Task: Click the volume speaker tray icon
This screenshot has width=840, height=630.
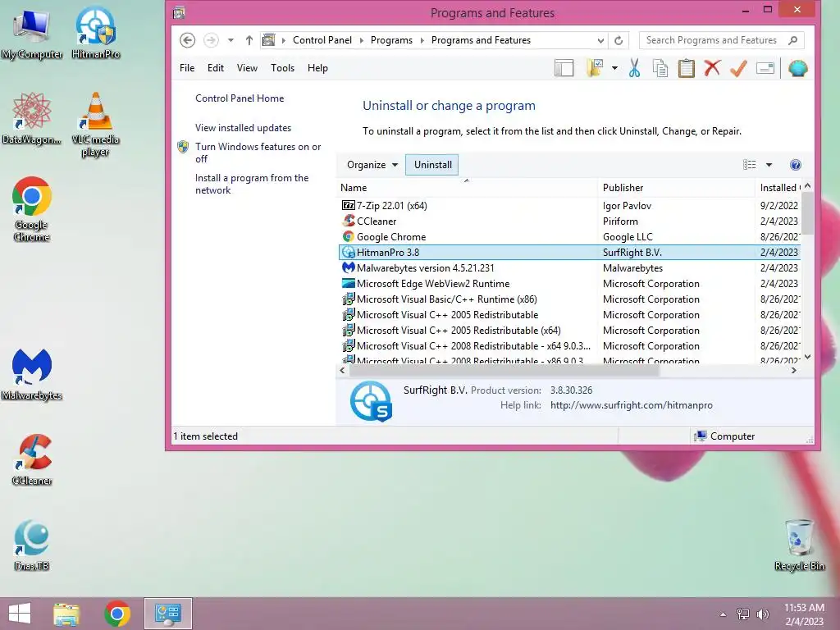Action: (762, 614)
